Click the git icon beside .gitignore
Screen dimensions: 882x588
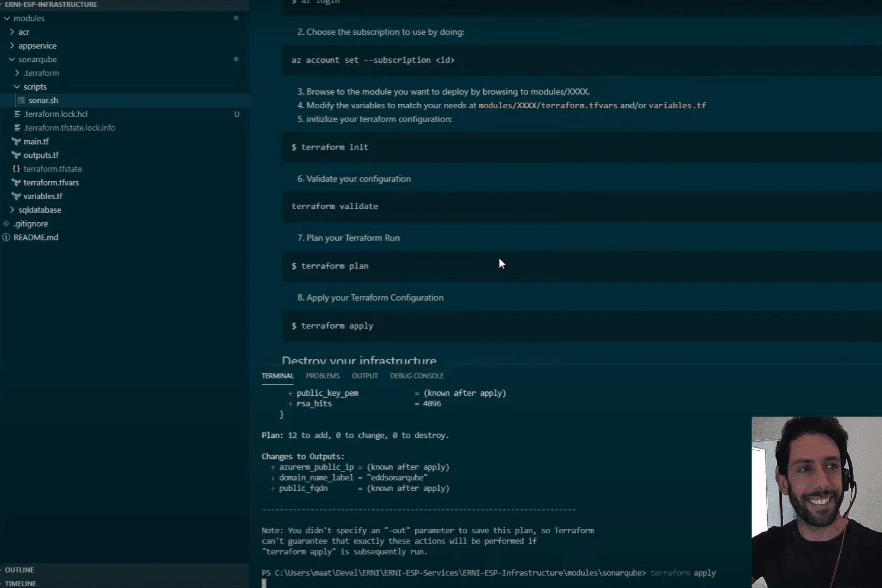[x=6, y=224]
